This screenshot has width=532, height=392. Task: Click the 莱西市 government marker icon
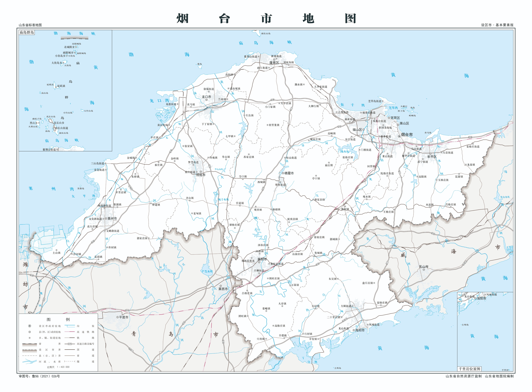[x=221, y=286]
